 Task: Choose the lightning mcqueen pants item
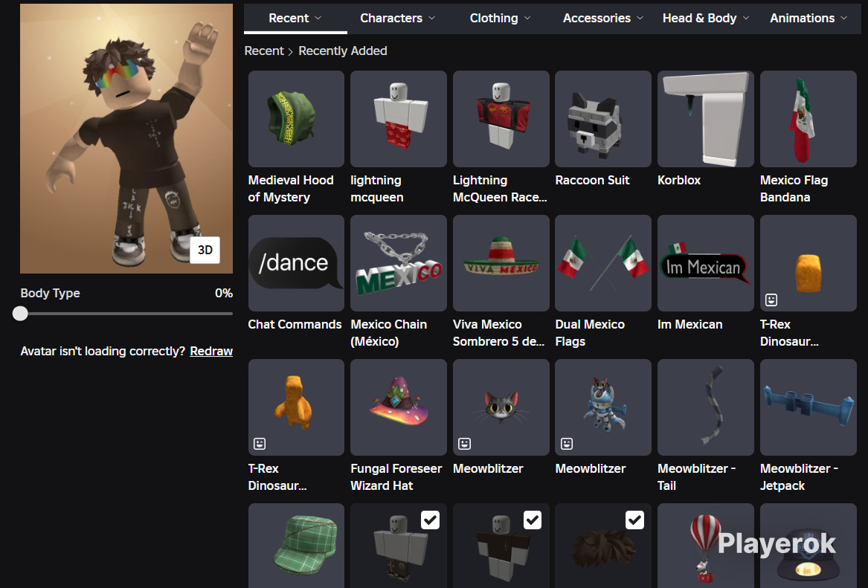tap(399, 119)
